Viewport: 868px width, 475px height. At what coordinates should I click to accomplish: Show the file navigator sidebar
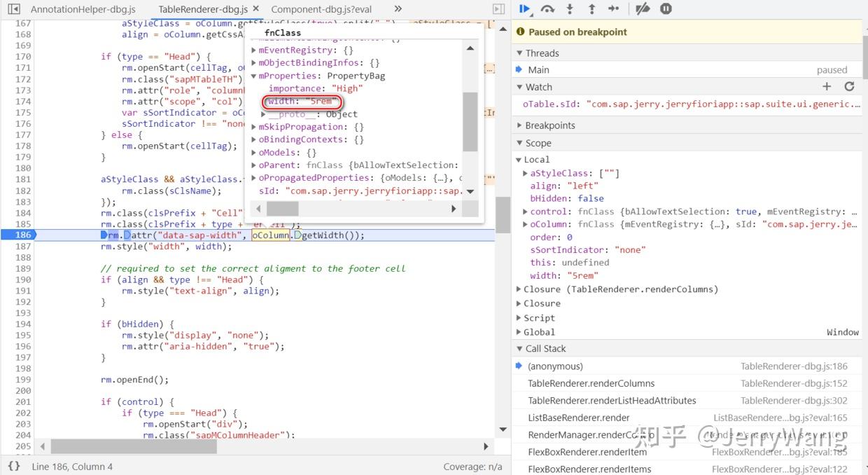coord(13,9)
